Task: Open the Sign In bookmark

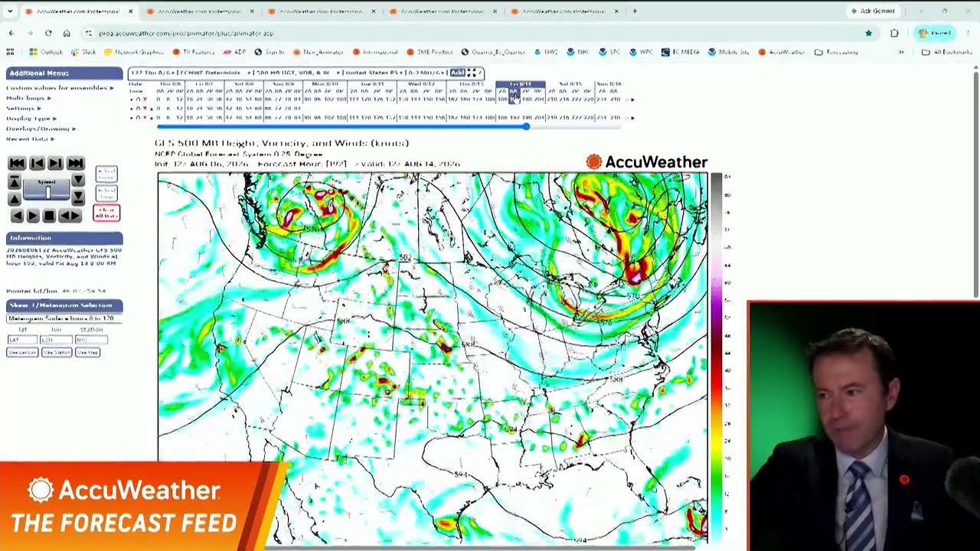Action: click(x=269, y=52)
